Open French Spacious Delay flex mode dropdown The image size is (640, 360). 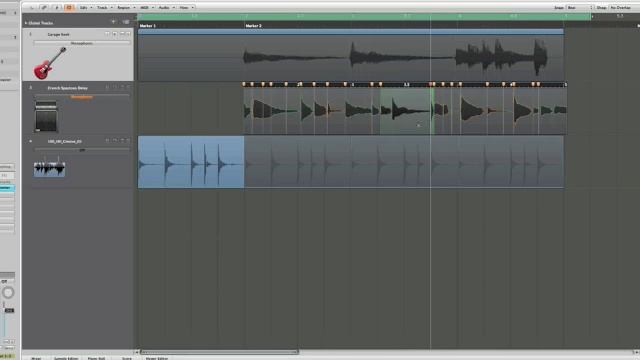click(x=82, y=97)
